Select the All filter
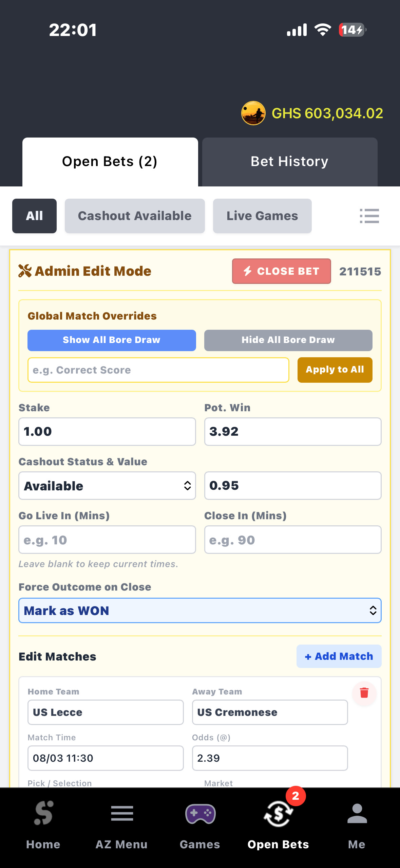 tap(34, 216)
